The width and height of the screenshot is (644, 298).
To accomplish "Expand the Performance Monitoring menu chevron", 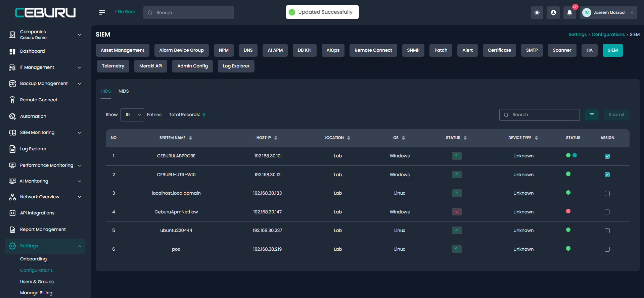I will 80,165.
